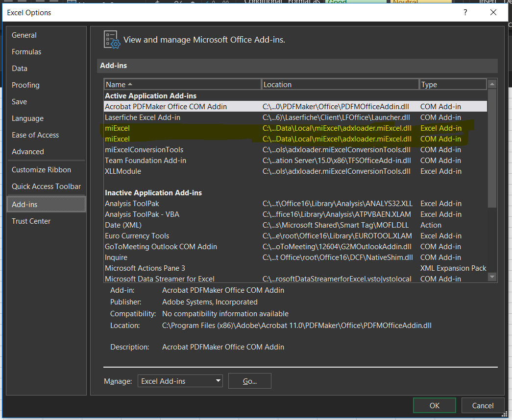The height and width of the screenshot is (420, 512).
Task: Select the Analysis ToolPak row
Action: pos(295,203)
